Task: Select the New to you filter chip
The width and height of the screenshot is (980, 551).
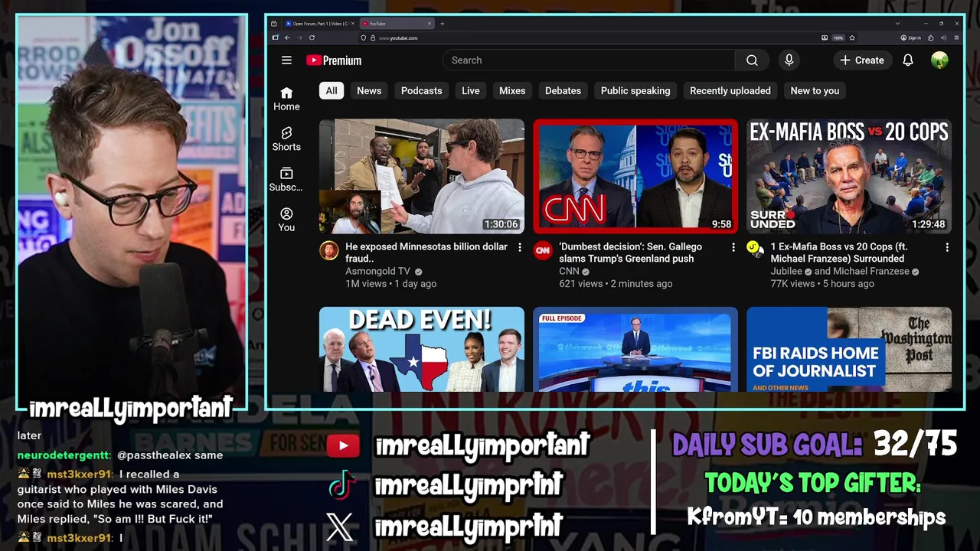Action: (x=815, y=90)
